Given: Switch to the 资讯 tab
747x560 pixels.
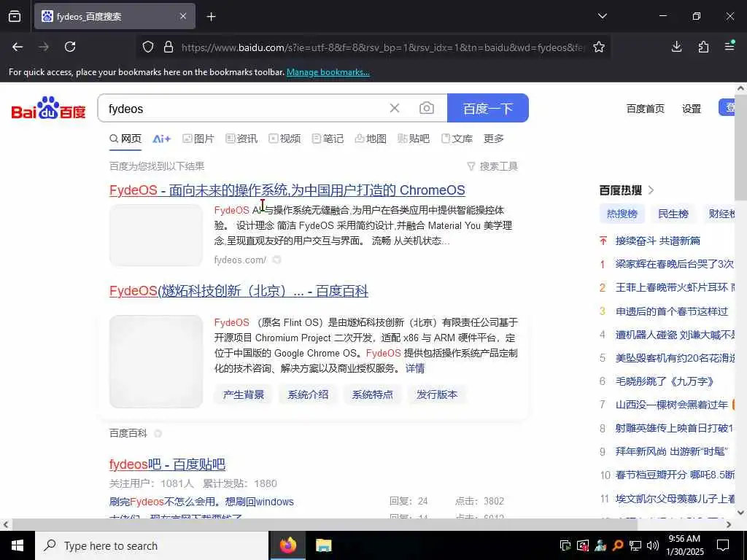Looking at the screenshot, I should click(x=241, y=139).
